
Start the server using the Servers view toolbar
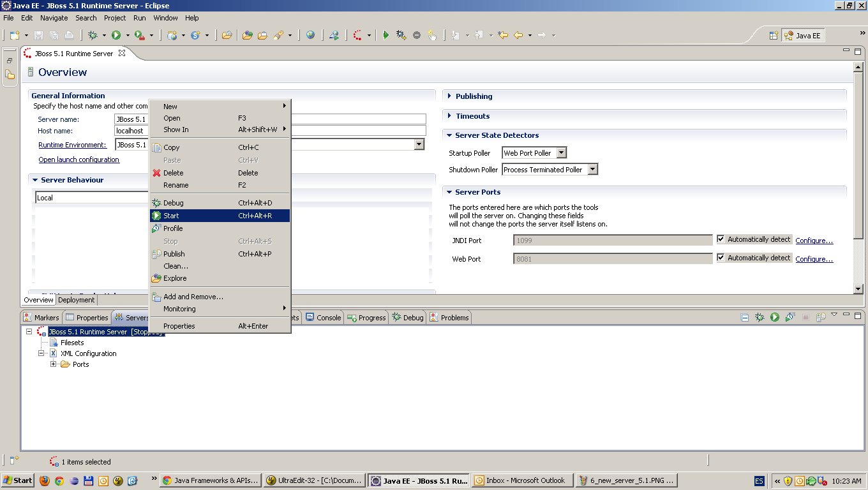tap(775, 317)
